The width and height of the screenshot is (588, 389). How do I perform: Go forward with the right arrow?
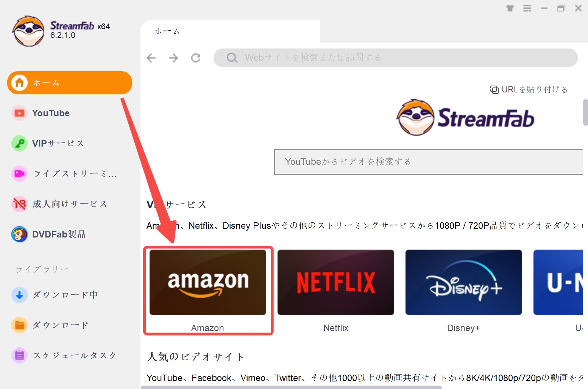[173, 58]
